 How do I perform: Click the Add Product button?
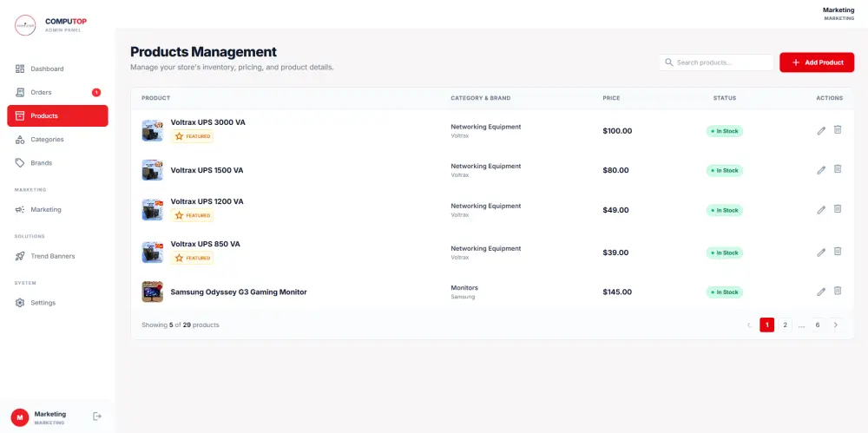(817, 62)
